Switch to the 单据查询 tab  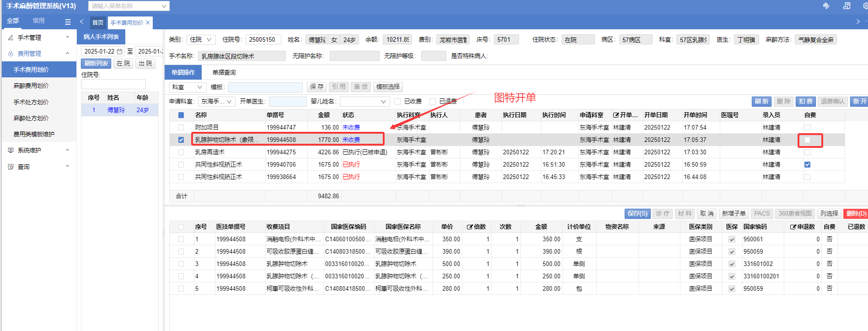coord(224,72)
